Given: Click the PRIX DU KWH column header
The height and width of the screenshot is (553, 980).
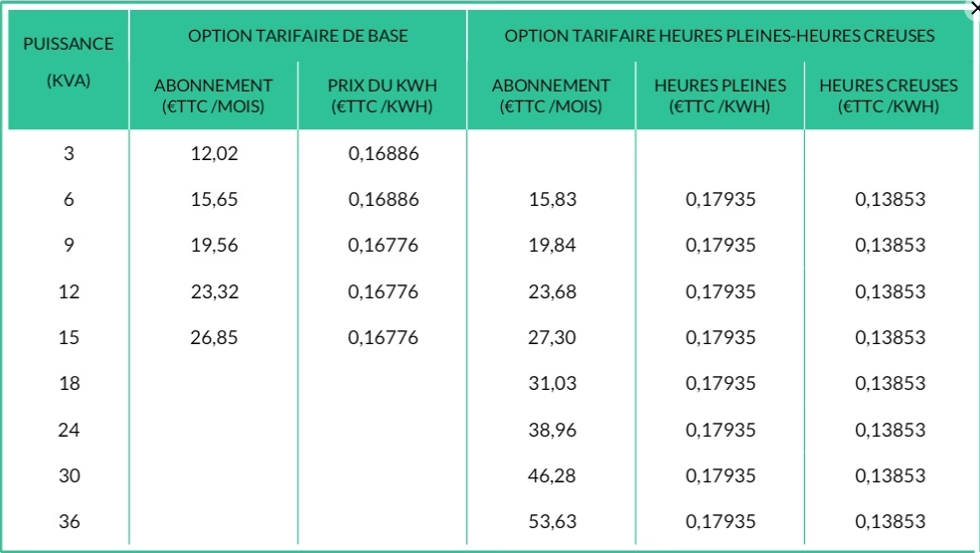Looking at the screenshot, I should pyautogui.click(x=383, y=95).
